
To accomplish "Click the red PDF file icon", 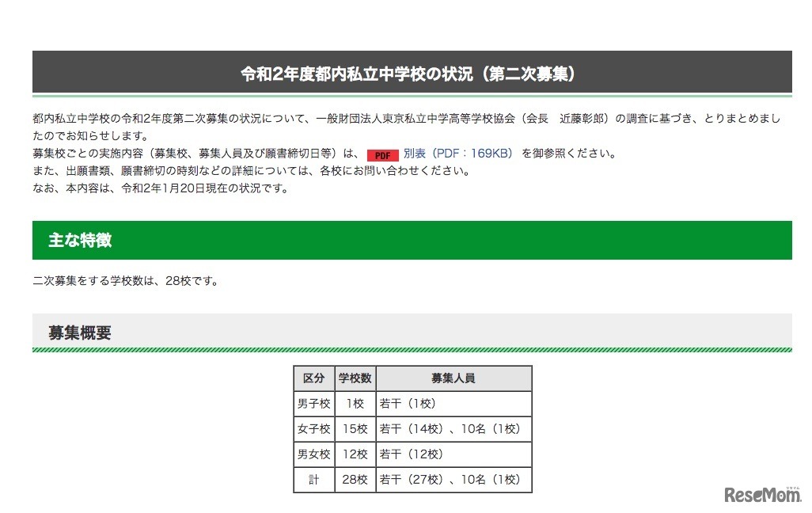I will 383,155.
